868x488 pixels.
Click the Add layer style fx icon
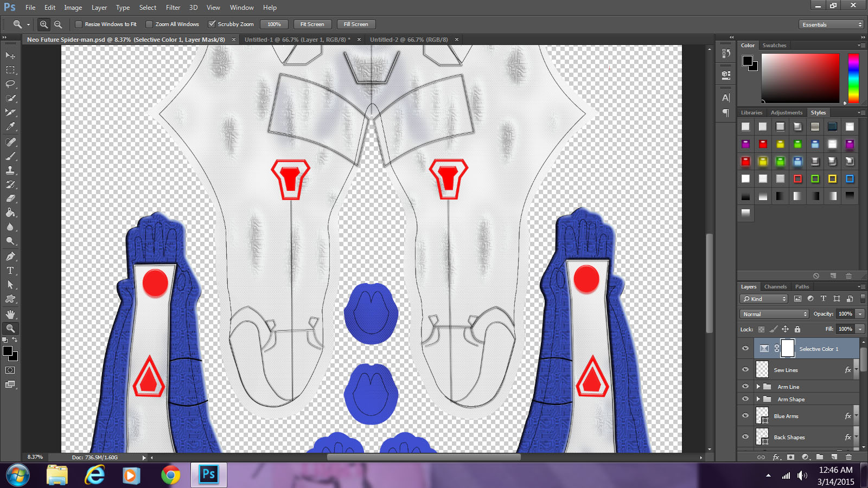click(776, 457)
